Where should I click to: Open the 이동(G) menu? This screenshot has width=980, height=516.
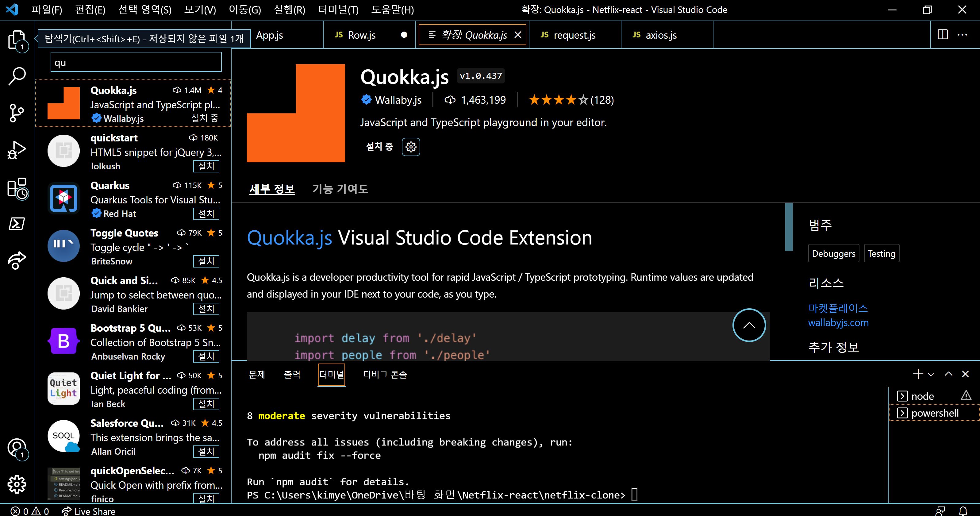245,10
